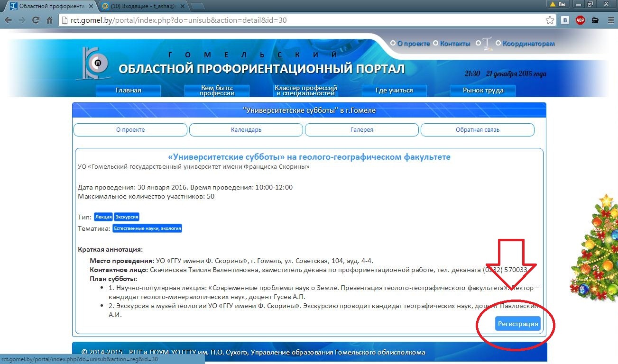Click the 'Контактное лицо' line
The image size is (618, 364).
click(x=309, y=270)
